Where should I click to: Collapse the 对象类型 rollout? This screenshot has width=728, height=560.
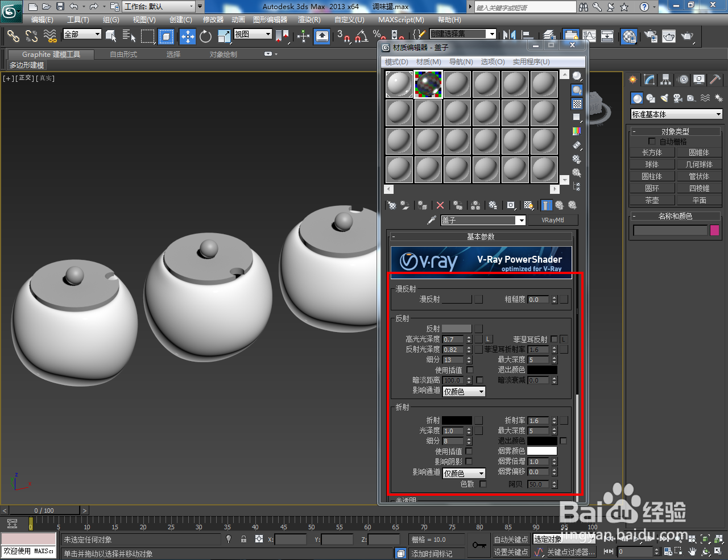[x=675, y=131]
